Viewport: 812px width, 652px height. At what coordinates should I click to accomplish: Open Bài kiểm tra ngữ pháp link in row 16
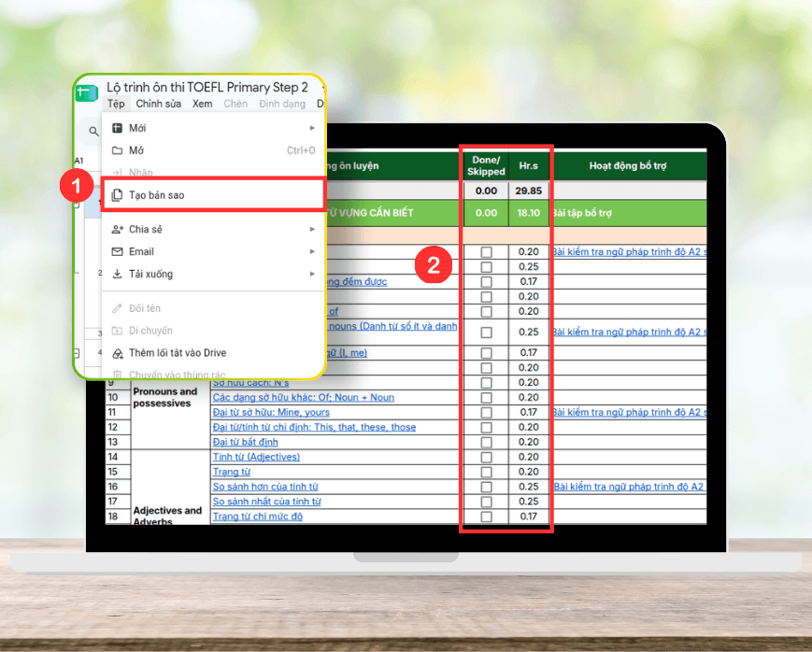pos(629,487)
